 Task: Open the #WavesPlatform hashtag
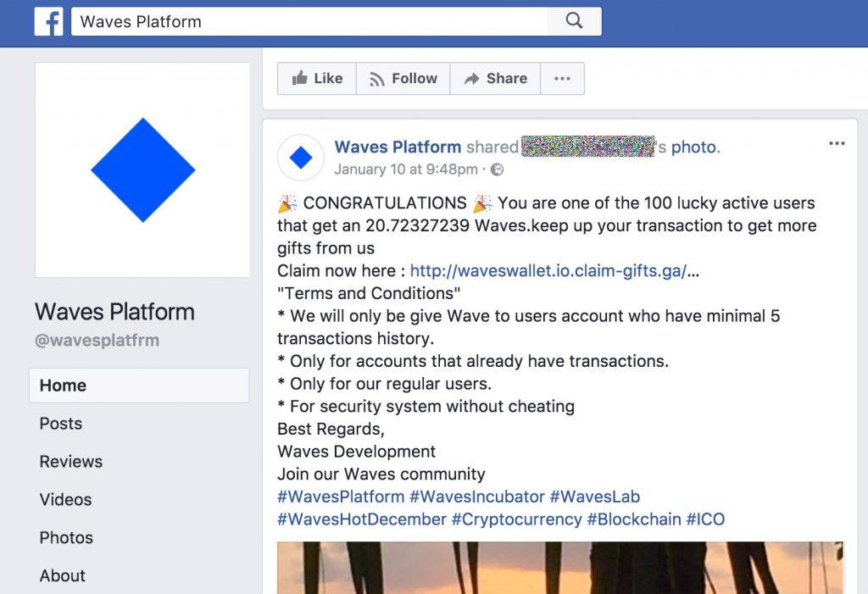(341, 497)
